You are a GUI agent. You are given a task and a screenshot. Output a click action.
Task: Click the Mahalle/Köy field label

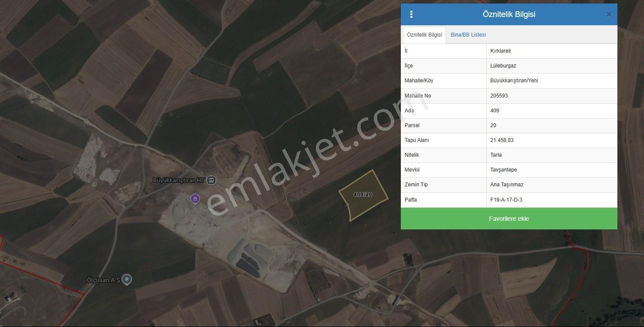[x=419, y=81]
